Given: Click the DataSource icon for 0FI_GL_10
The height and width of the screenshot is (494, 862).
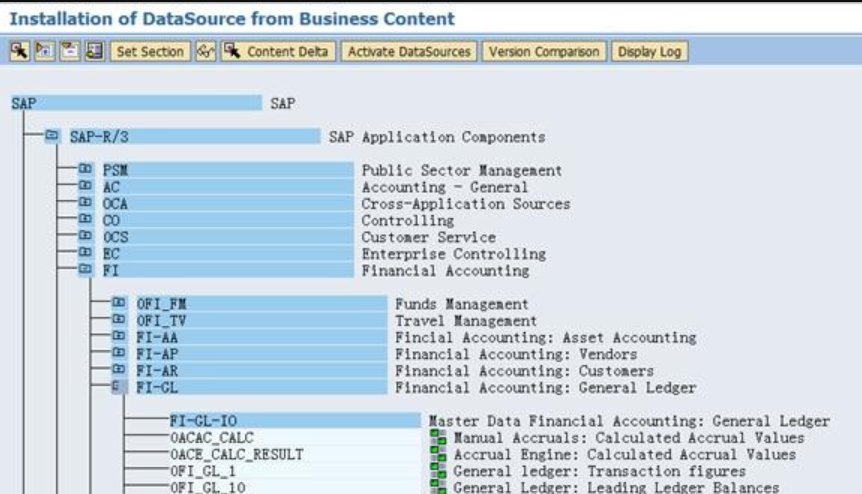Looking at the screenshot, I should click(438, 487).
